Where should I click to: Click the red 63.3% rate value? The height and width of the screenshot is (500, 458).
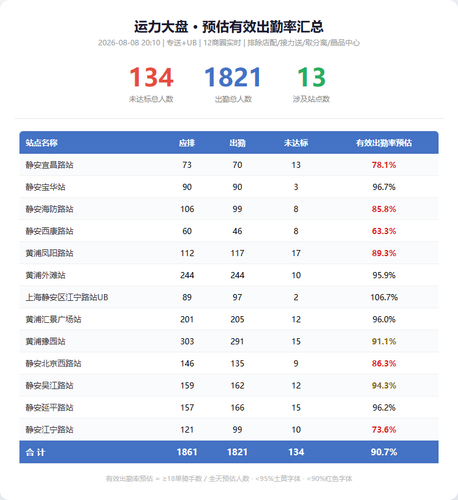(384, 231)
